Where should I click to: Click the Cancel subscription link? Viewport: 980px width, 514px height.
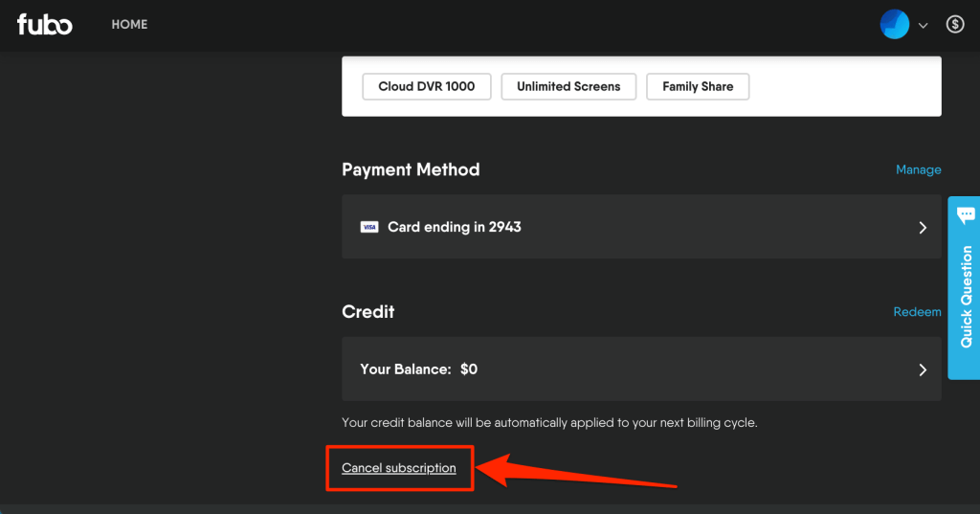[x=399, y=468]
